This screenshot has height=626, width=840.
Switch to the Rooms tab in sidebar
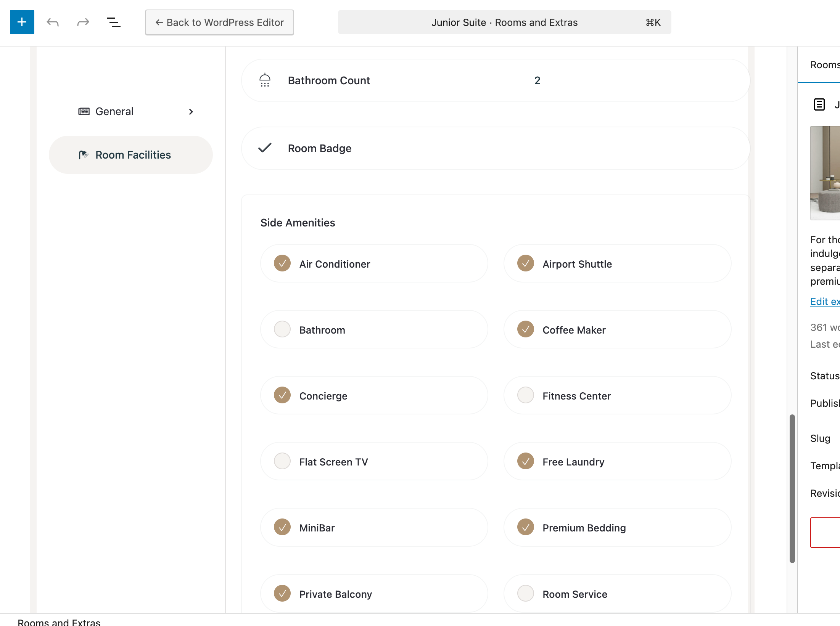(x=824, y=65)
